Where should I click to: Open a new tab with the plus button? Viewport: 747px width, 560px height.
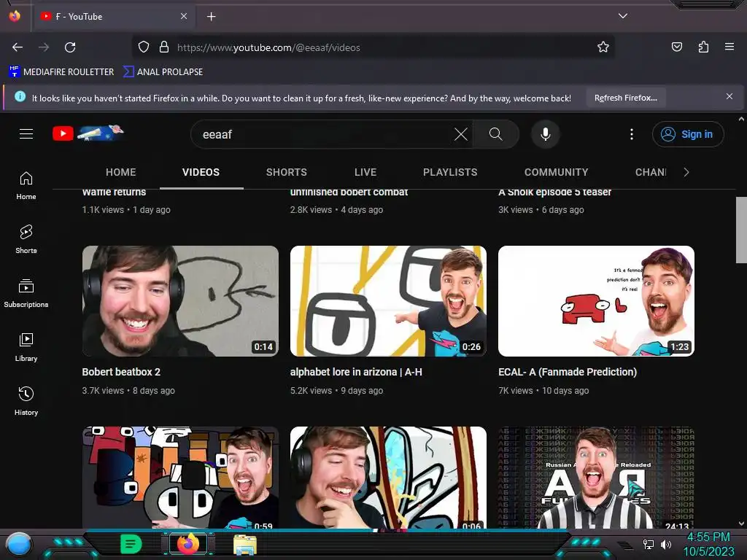click(211, 17)
